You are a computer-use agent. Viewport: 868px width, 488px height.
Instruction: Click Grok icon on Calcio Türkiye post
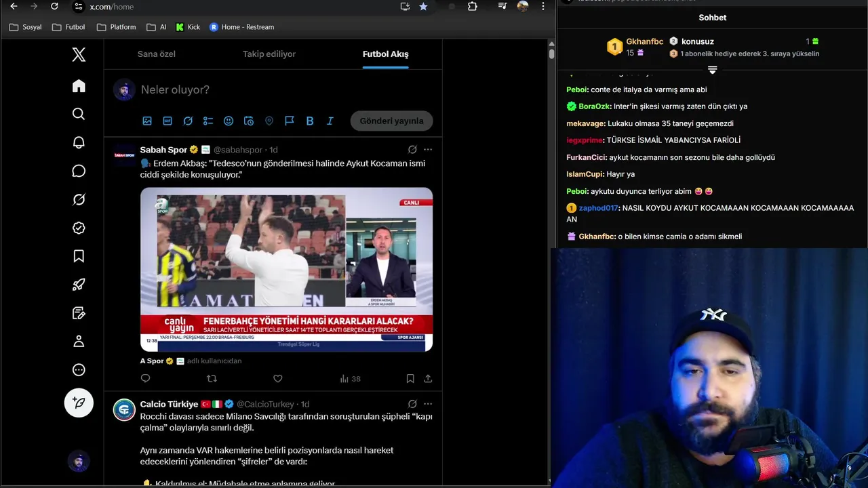coord(412,404)
